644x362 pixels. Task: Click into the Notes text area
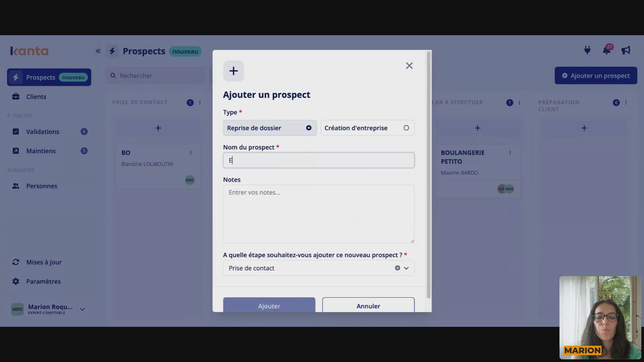tap(319, 214)
